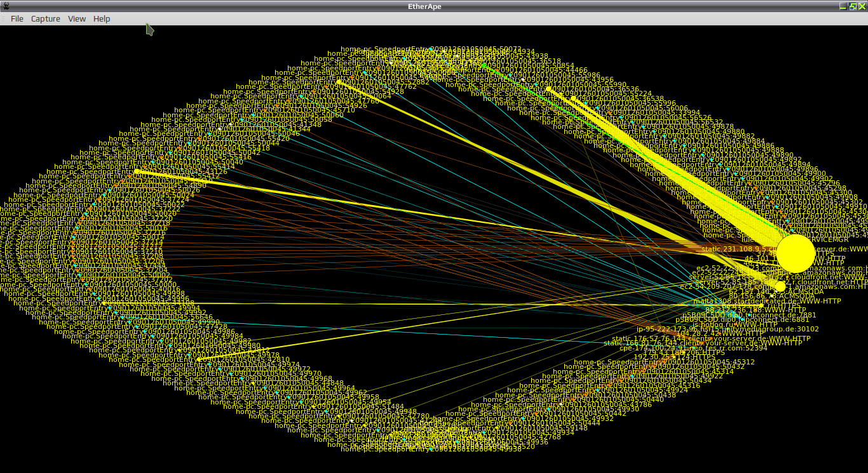This screenshot has width=868, height=473.
Task: Click node label 80.156.86.78:ACMSODA
Action: click(771, 296)
